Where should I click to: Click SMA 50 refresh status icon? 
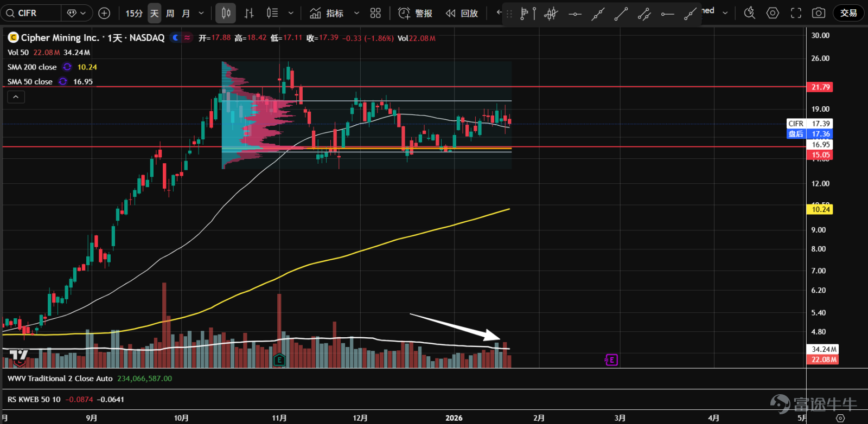pyautogui.click(x=63, y=81)
